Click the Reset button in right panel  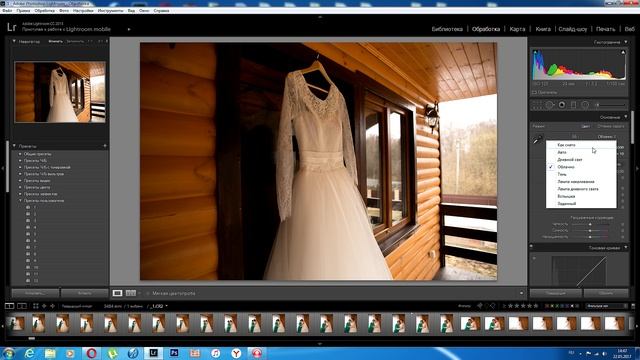point(606,293)
